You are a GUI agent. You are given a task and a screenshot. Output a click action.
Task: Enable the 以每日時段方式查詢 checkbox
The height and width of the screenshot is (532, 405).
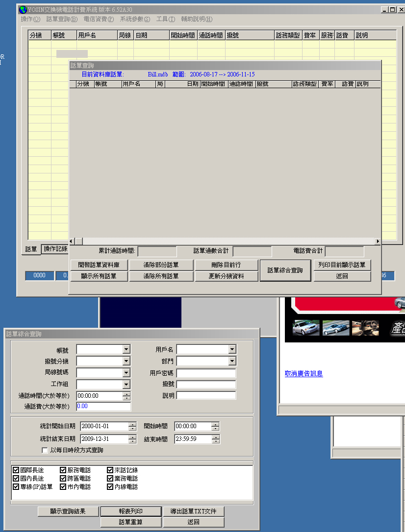point(45,450)
